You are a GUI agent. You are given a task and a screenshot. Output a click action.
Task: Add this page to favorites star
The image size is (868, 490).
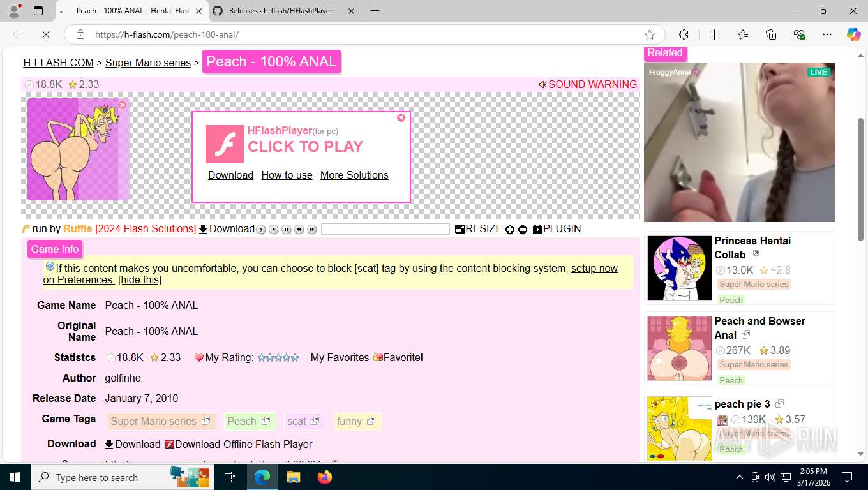coord(650,34)
